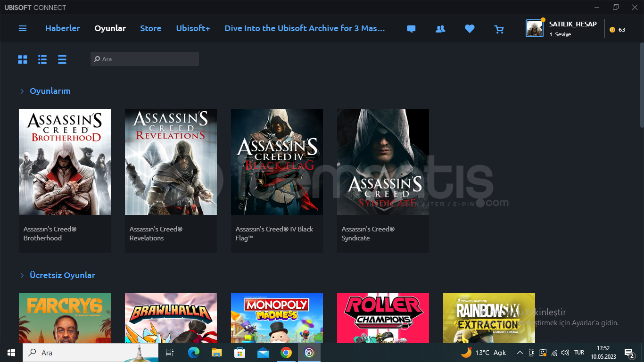This screenshot has width=644, height=362.
Task: Open the network tray icon
Action: [x=554, y=353]
